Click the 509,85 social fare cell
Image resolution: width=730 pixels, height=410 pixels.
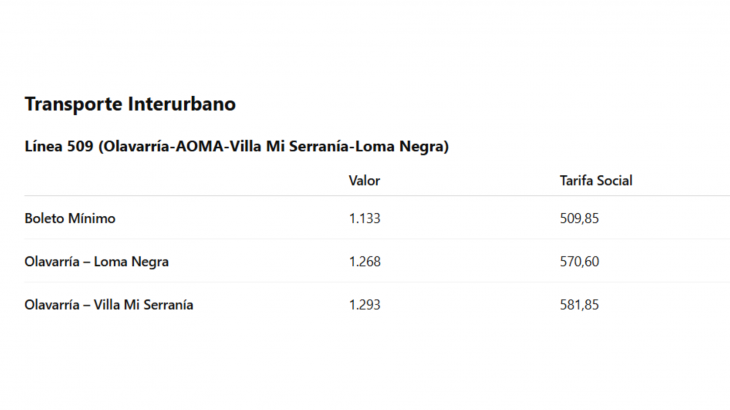tap(579, 218)
